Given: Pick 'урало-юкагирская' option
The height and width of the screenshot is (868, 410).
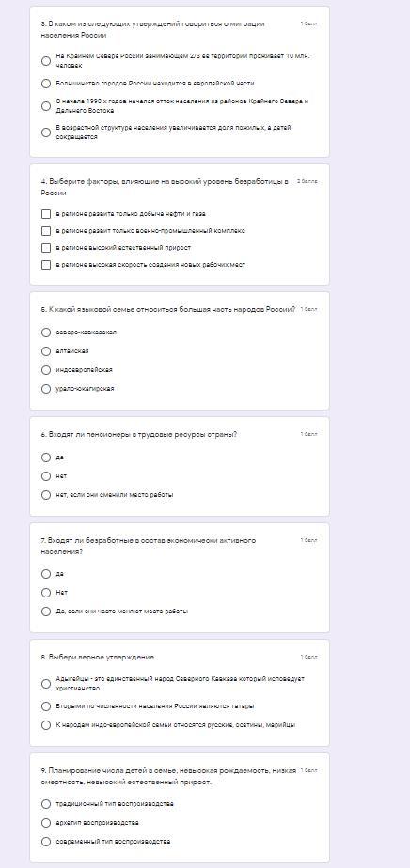Looking at the screenshot, I should [x=46, y=389].
